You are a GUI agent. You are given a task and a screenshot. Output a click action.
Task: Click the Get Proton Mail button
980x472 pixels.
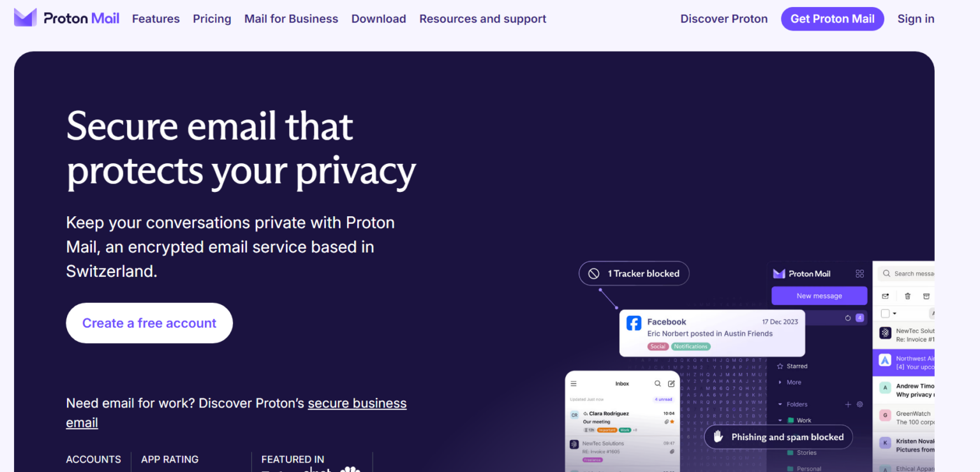point(832,19)
